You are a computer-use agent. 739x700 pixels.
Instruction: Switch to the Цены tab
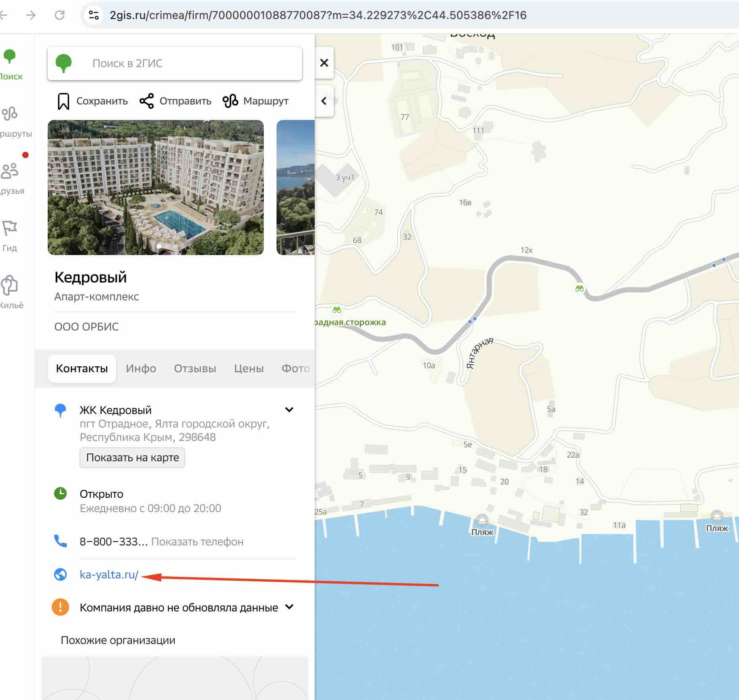click(249, 369)
